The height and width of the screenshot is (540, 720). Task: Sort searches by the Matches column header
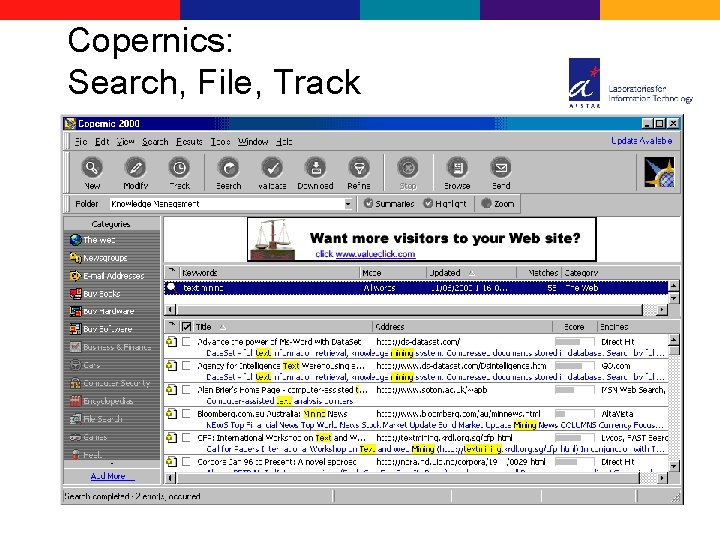539,273
